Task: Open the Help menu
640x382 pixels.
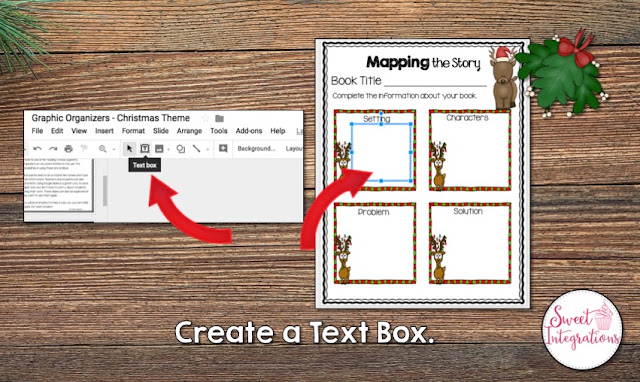Action: (x=278, y=131)
